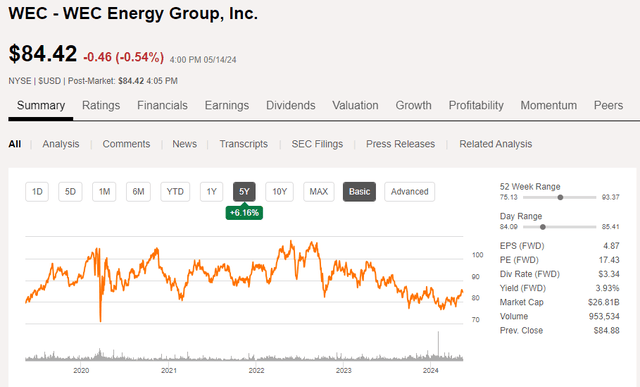
Task: Show the MAX price history
Action: click(319, 191)
